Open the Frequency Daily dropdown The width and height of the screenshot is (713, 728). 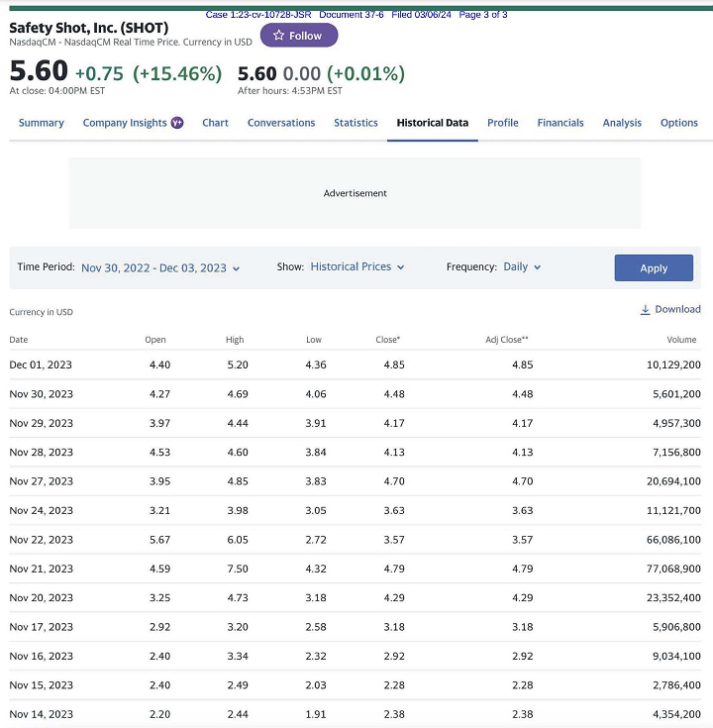click(x=522, y=267)
